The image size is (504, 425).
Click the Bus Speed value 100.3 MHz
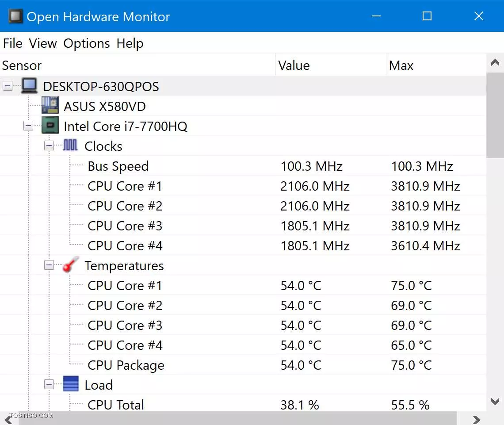(312, 166)
